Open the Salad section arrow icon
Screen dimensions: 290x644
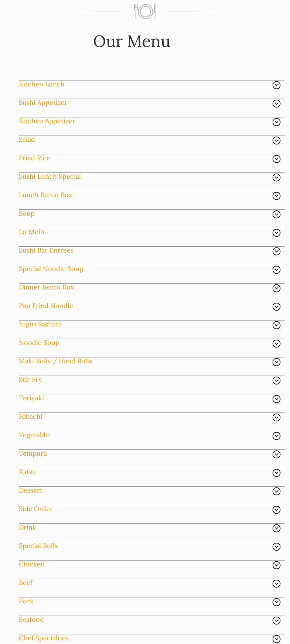click(x=276, y=141)
